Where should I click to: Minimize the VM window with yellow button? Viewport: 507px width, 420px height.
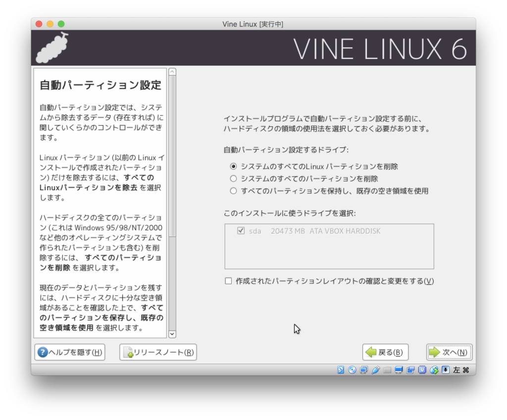click(x=50, y=24)
